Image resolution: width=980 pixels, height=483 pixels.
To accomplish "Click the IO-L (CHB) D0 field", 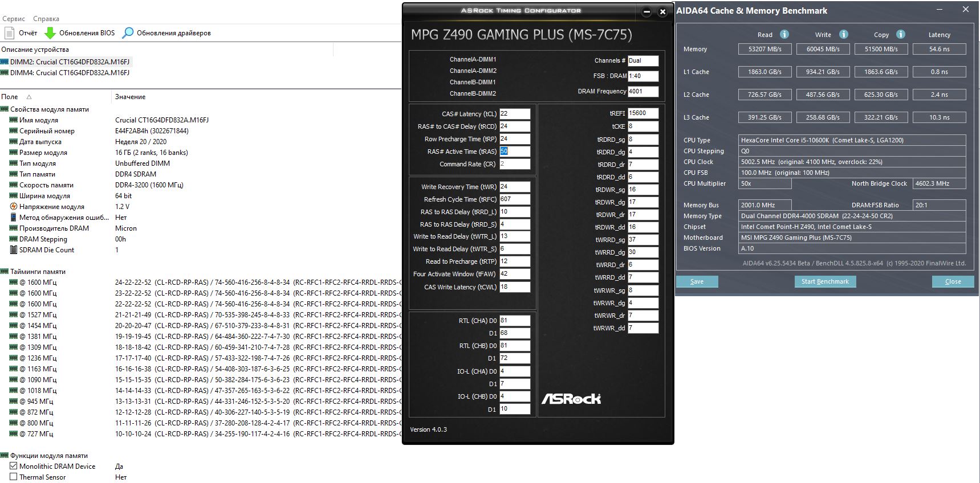I will coord(515,396).
